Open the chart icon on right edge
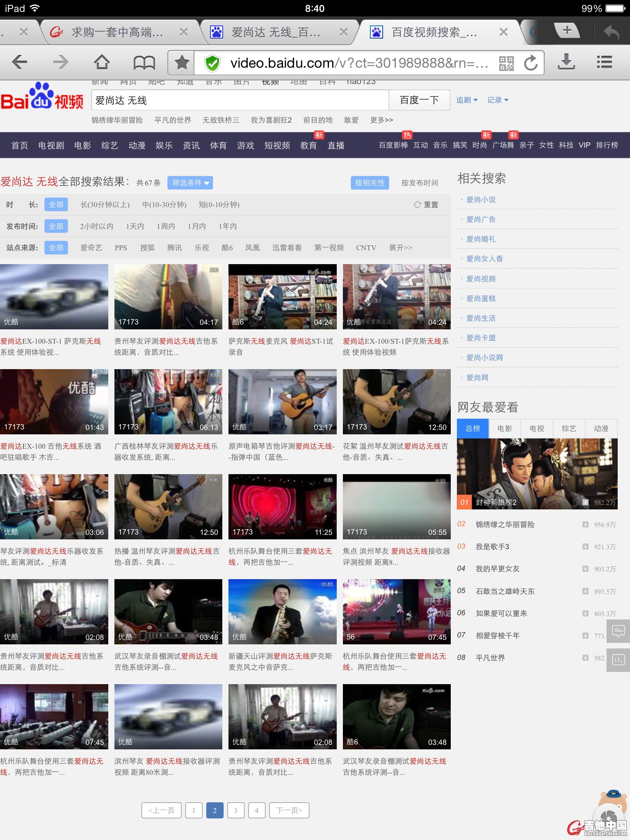 coord(618,660)
